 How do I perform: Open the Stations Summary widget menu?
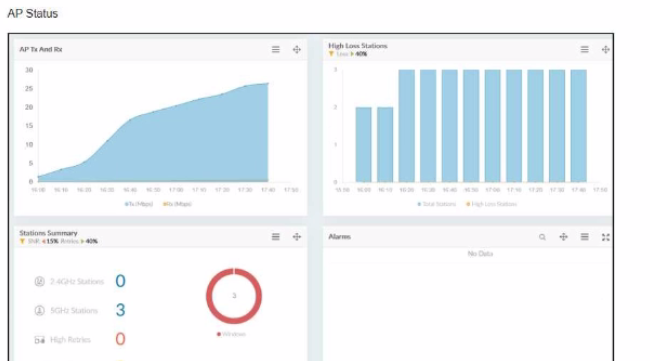coord(276,237)
